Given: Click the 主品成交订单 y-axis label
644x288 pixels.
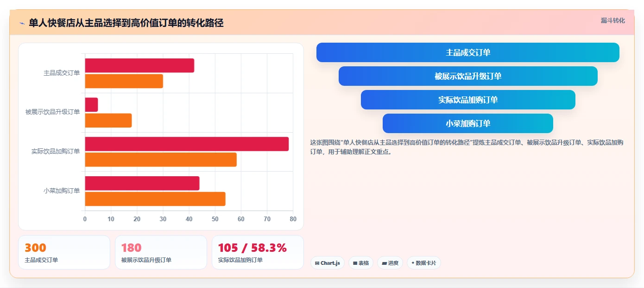Looking at the screenshot, I should point(62,73).
